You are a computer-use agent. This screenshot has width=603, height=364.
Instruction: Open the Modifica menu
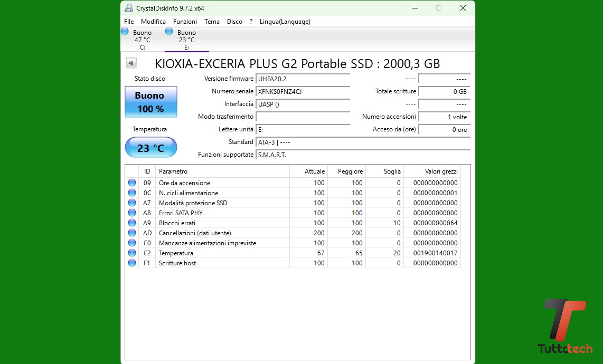click(153, 22)
